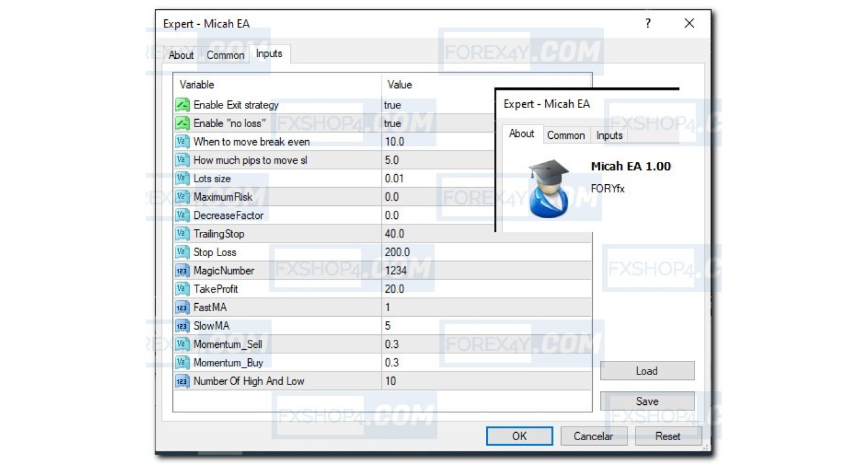Open the Common tab in main dialog
The height and width of the screenshot is (465, 868).
click(225, 55)
